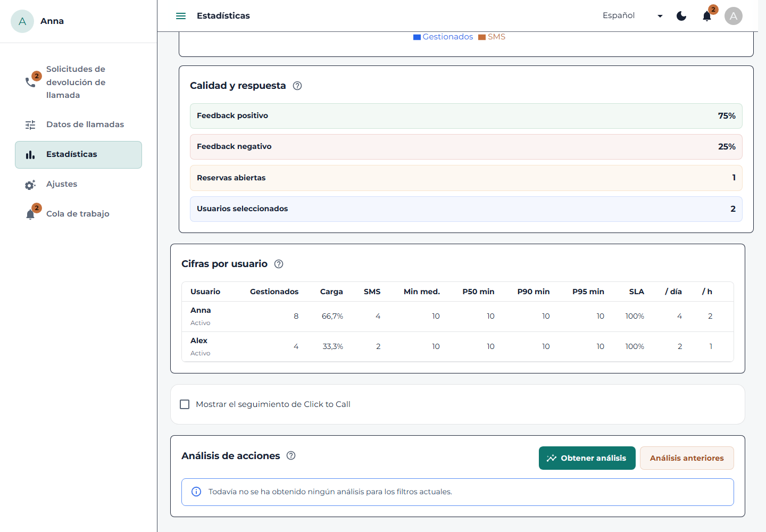Open notifications bell in top bar
766x532 pixels.
click(707, 16)
